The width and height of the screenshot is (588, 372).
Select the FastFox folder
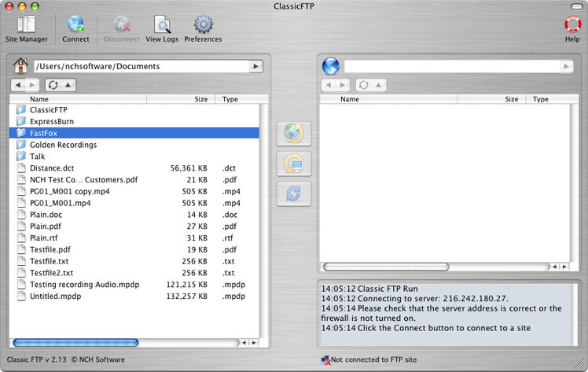pos(45,133)
